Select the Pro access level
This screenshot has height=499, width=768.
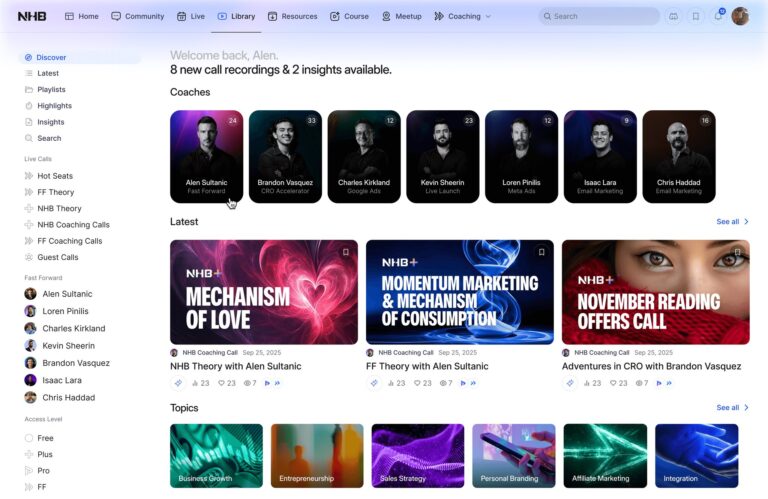[37, 470]
